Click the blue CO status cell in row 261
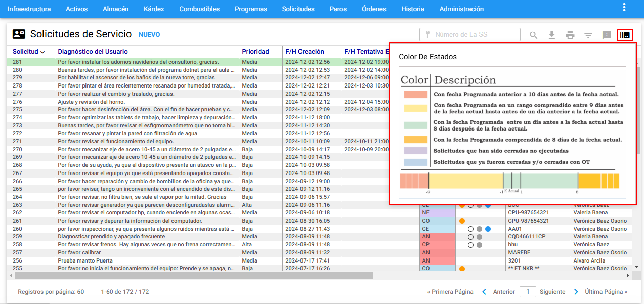The width and height of the screenshot is (644, 304). pyautogui.click(x=437, y=221)
